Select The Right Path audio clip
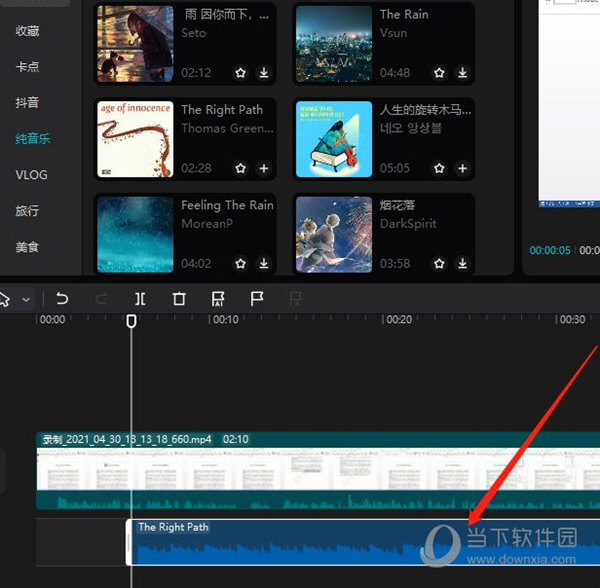The height and width of the screenshot is (588, 600). (300, 544)
